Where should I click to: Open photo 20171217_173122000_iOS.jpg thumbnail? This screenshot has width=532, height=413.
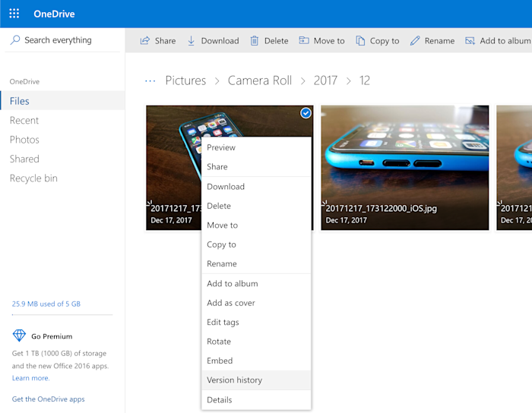(x=405, y=168)
